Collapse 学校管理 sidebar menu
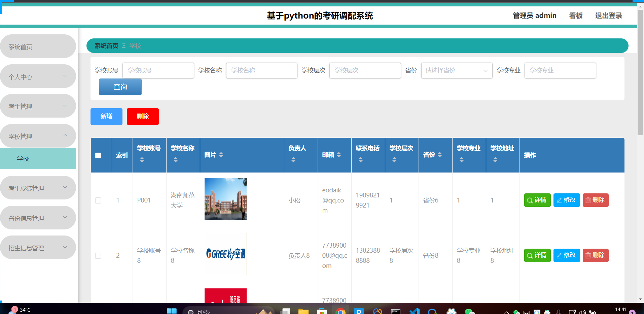Screen dimensions: 644x314 point(38,136)
